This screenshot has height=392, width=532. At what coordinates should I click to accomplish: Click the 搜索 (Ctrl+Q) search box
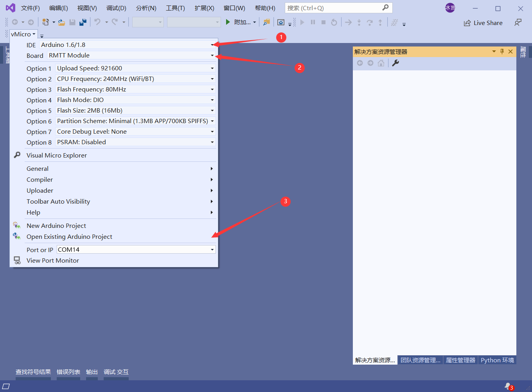click(338, 8)
